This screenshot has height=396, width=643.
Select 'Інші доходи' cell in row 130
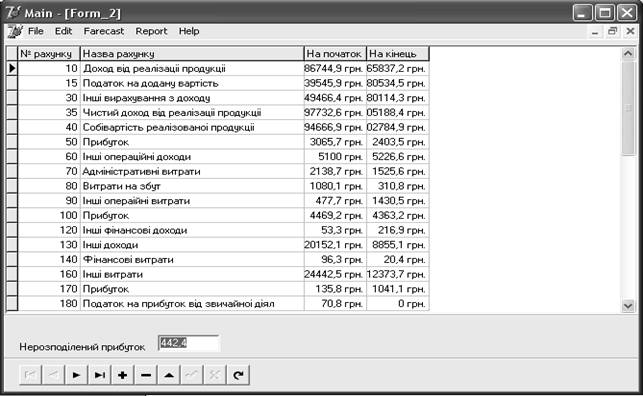(192, 245)
